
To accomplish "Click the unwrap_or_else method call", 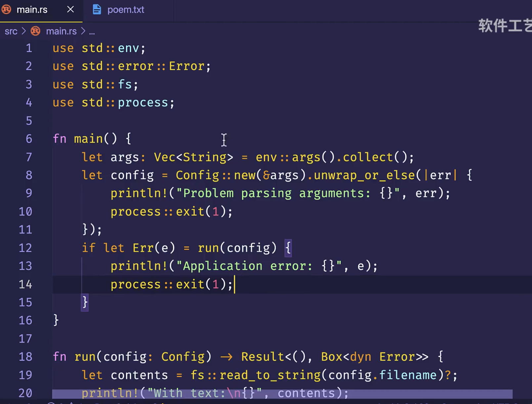I will click(364, 175).
